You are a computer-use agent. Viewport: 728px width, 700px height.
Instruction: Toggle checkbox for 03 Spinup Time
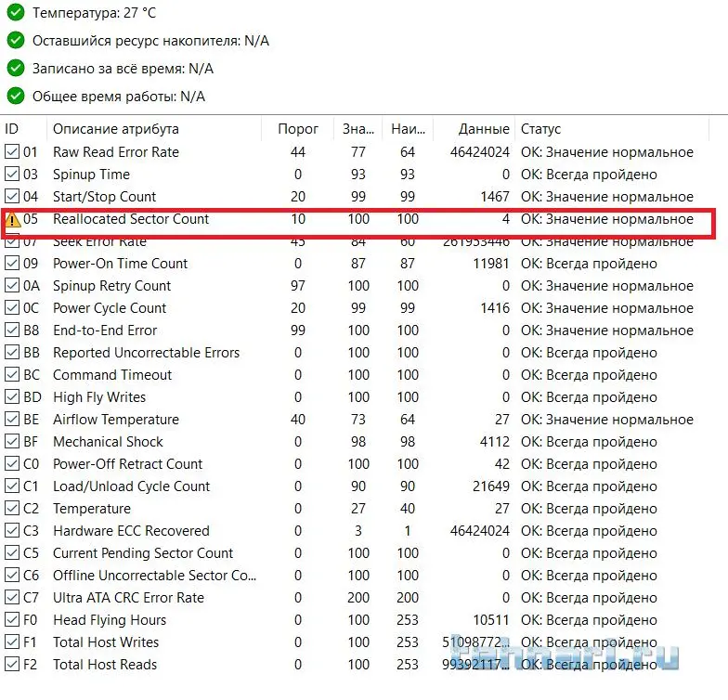[11, 175]
